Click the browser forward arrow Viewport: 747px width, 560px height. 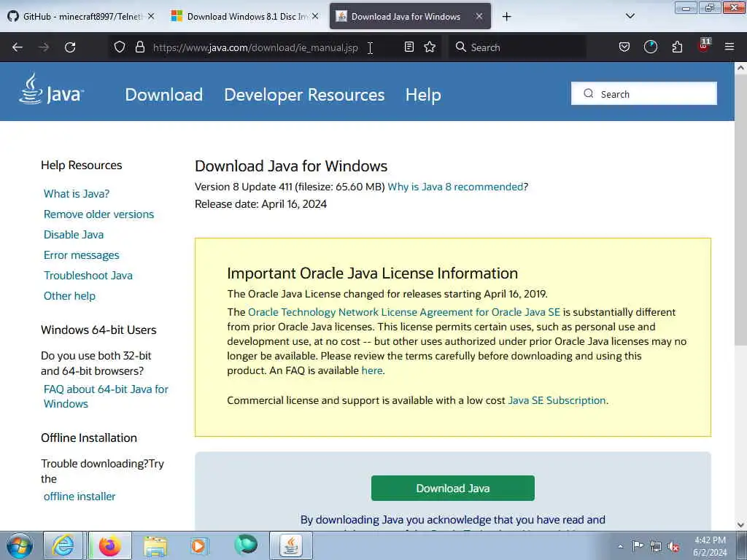[x=44, y=47]
